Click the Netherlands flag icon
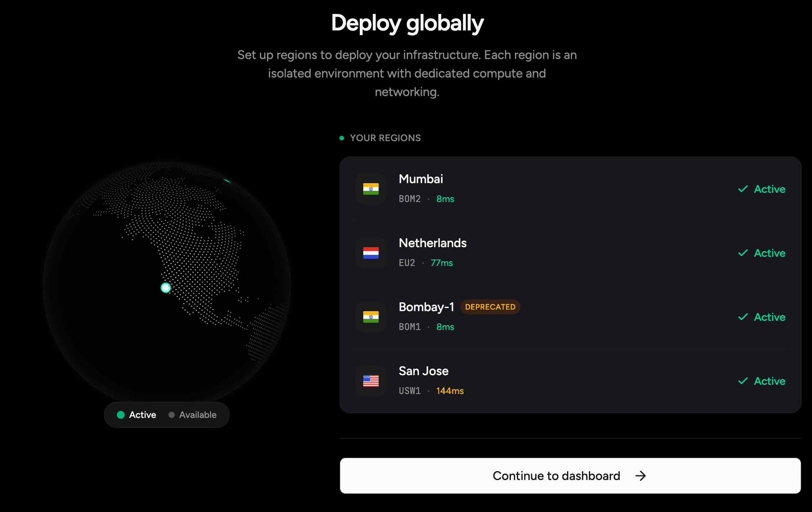The height and width of the screenshot is (512, 812). [x=371, y=253]
